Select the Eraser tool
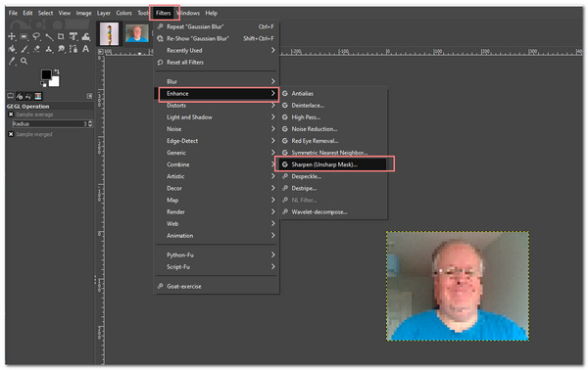This screenshot has height=370, width=588. (37, 49)
